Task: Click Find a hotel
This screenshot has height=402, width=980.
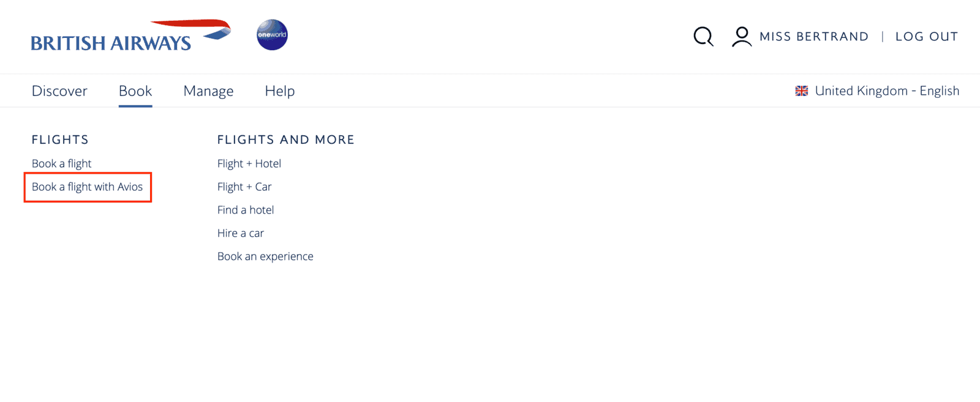Action: [246, 210]
